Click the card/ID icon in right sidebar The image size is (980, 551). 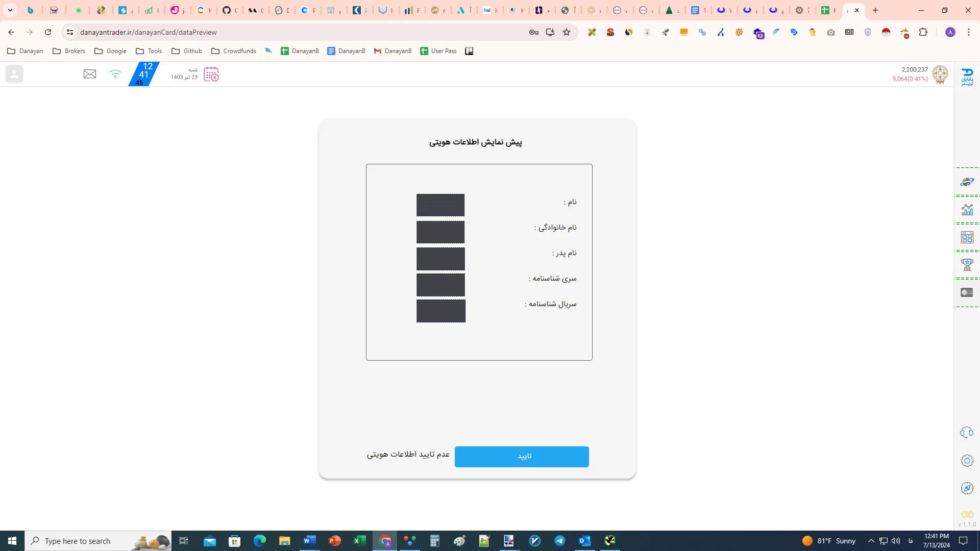967,292
